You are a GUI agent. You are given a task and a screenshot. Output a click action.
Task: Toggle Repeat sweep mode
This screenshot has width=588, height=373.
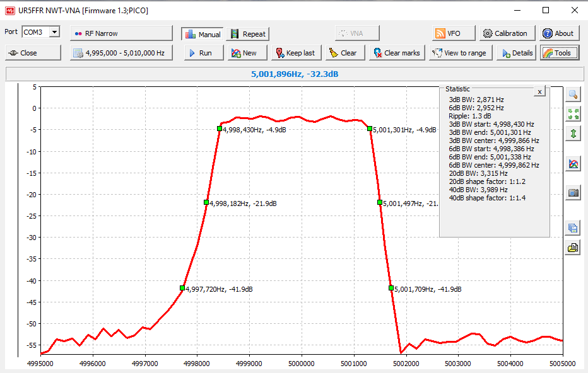248,34
